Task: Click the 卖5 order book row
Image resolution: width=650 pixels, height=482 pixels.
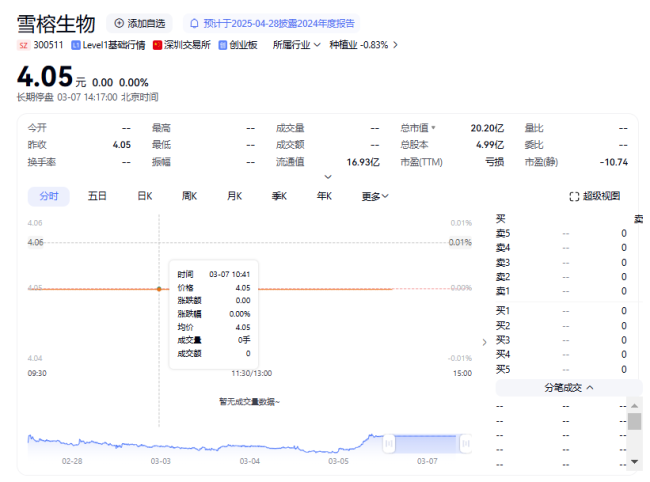Action: coord(561,233)
